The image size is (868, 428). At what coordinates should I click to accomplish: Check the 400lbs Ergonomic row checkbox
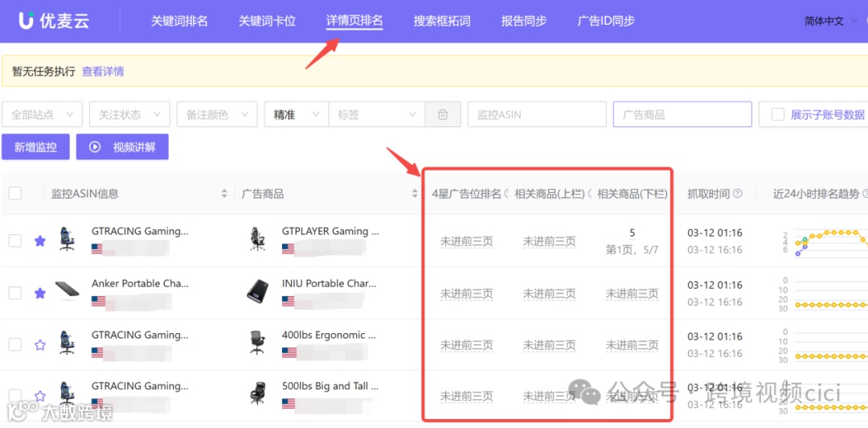click(15, 345)
